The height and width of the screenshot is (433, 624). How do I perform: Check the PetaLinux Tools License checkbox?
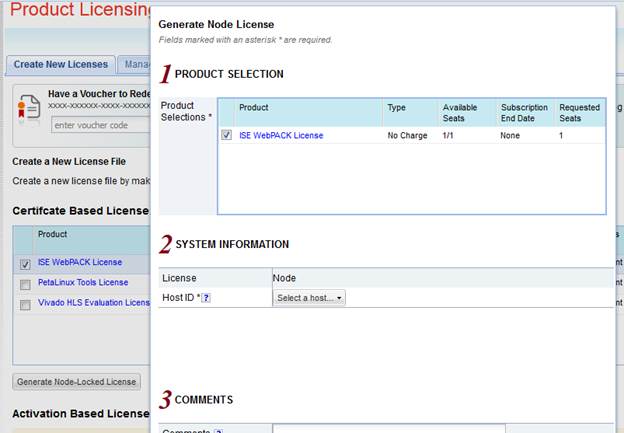(25, 284)
